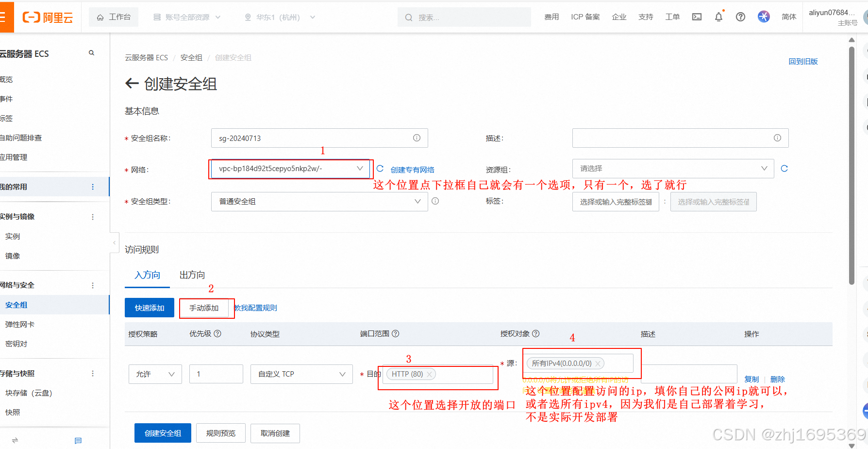Go back using the arrow beside 创建安全组
Image resolution: width=868 pixels, height=449 pixels.
coord(132,84)
